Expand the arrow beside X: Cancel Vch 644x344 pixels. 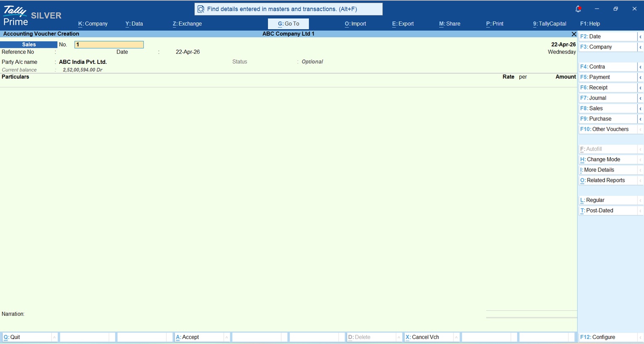[456, 337]
